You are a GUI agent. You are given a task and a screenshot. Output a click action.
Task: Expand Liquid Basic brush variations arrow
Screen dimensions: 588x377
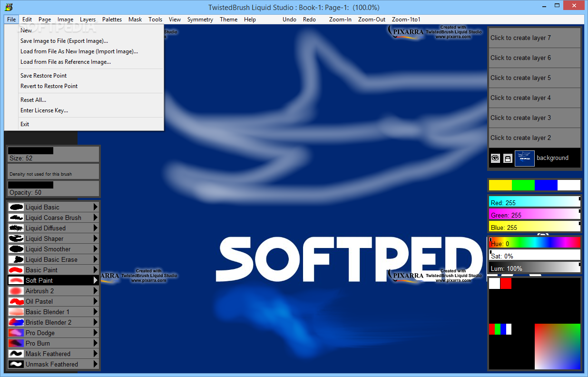(96, 207)
